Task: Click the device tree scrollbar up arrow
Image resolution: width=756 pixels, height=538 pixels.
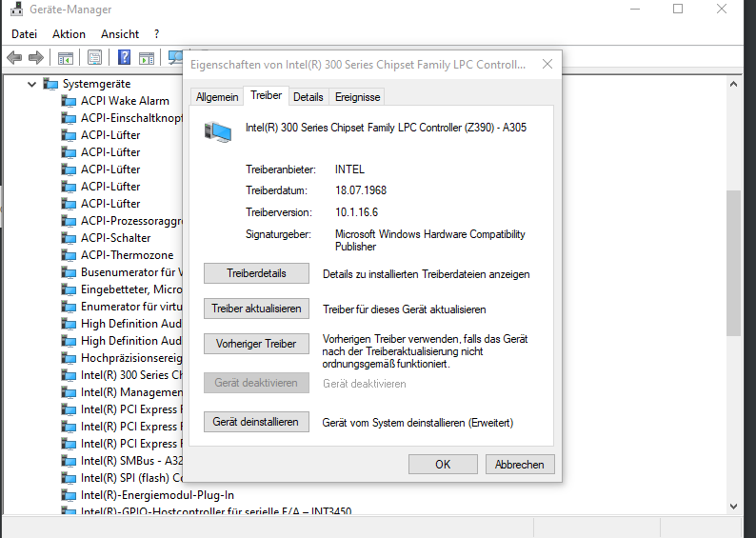Action: point(733,85)
